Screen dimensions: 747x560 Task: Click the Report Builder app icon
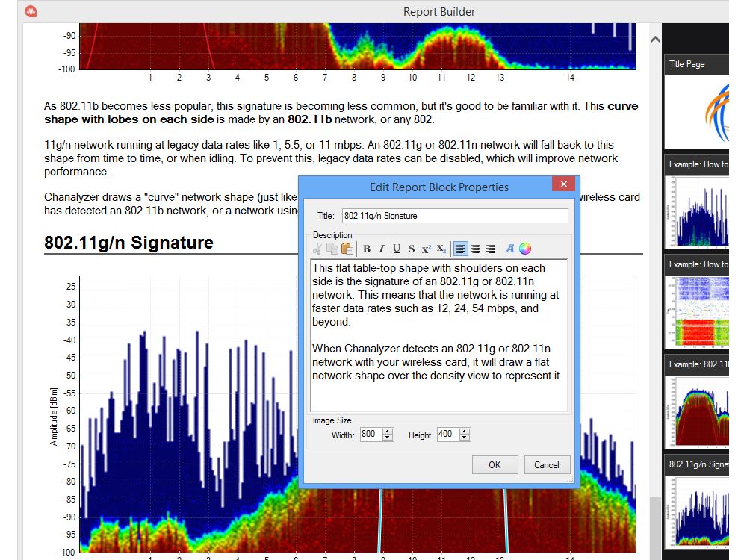point(31,11)
